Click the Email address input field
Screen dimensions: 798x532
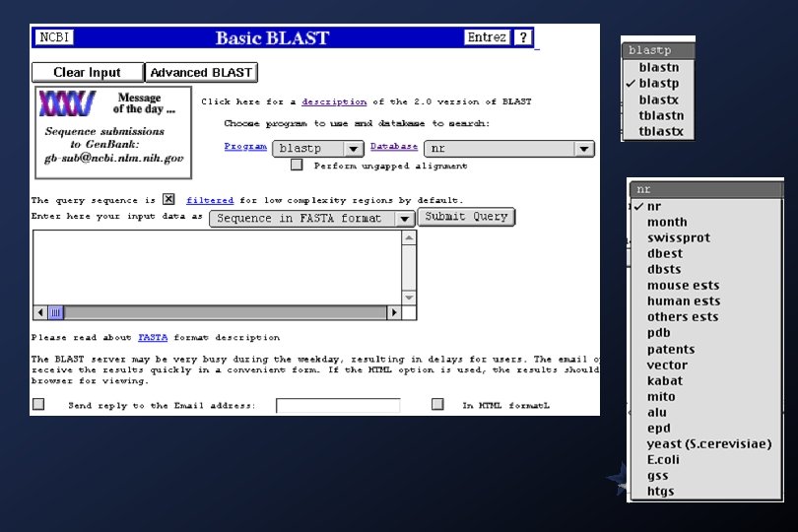[x=338, y=405]
